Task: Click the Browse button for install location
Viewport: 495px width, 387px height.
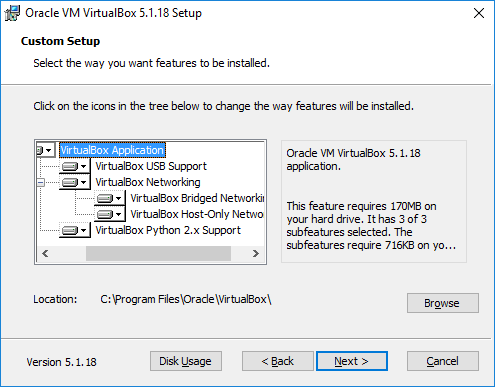Action: [x=443, y=303]
